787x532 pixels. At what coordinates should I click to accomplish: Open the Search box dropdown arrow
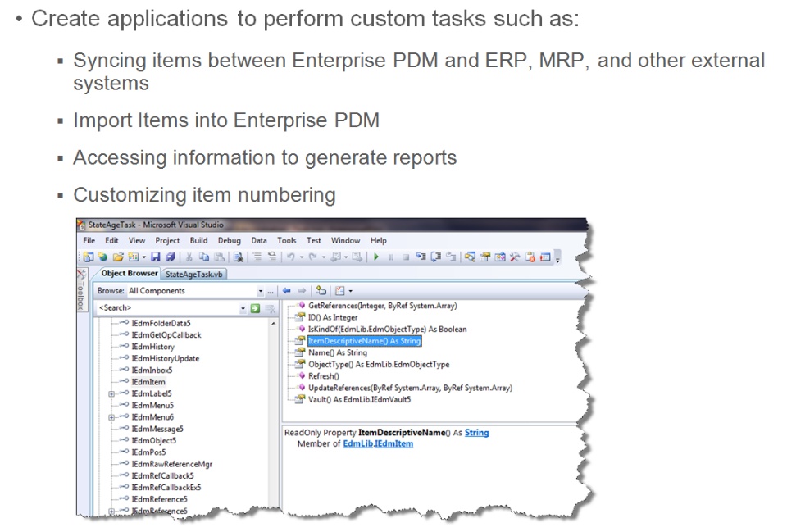pos(243,309)
